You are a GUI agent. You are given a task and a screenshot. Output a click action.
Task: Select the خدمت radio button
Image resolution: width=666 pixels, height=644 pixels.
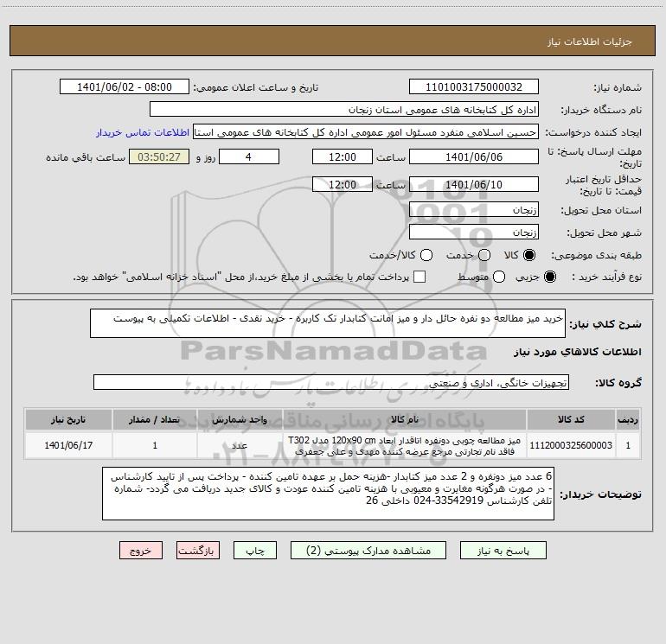484,255
